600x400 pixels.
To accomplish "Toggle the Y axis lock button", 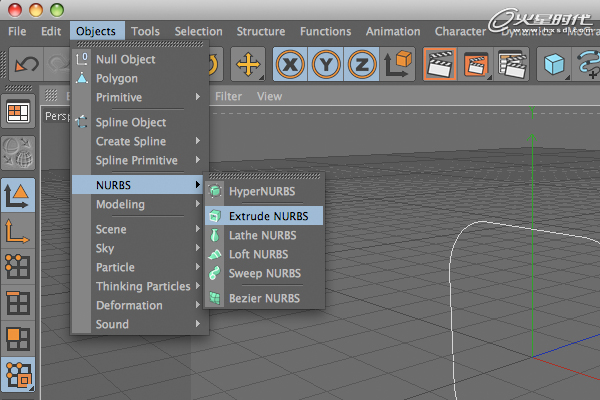I will (x=326, y=65).
